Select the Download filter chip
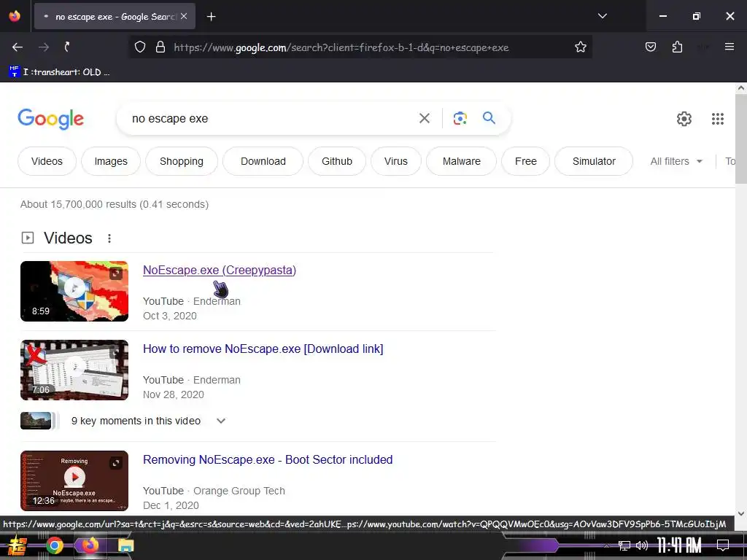The width and height of the screenshot is (747, 560). click(263, 161)
